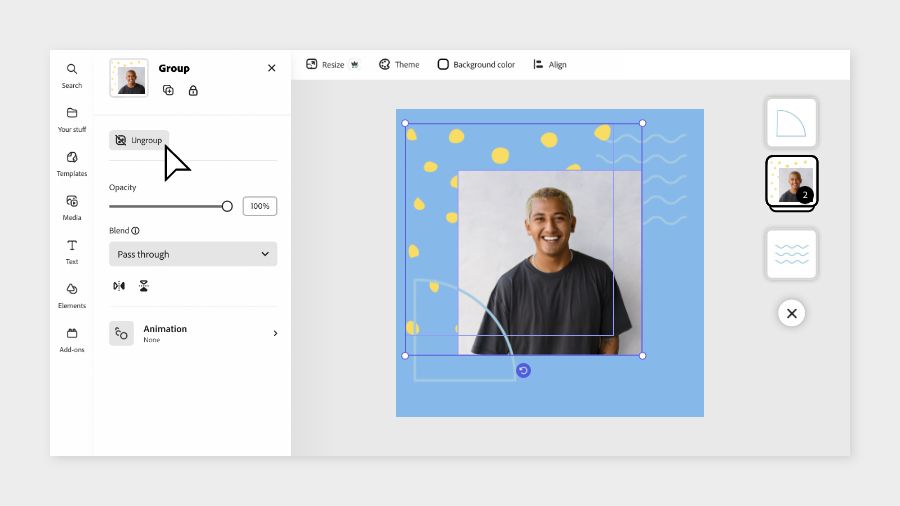The image size is (900, 506).
Task: Click the premium crown icon beside Resize
Action: coord(355,64)
